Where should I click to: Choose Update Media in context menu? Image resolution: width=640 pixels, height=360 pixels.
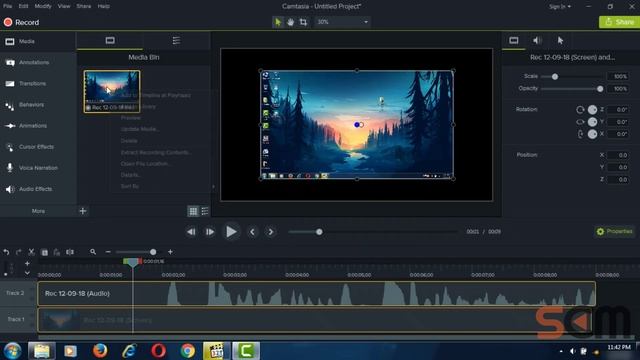pos(140,129)
